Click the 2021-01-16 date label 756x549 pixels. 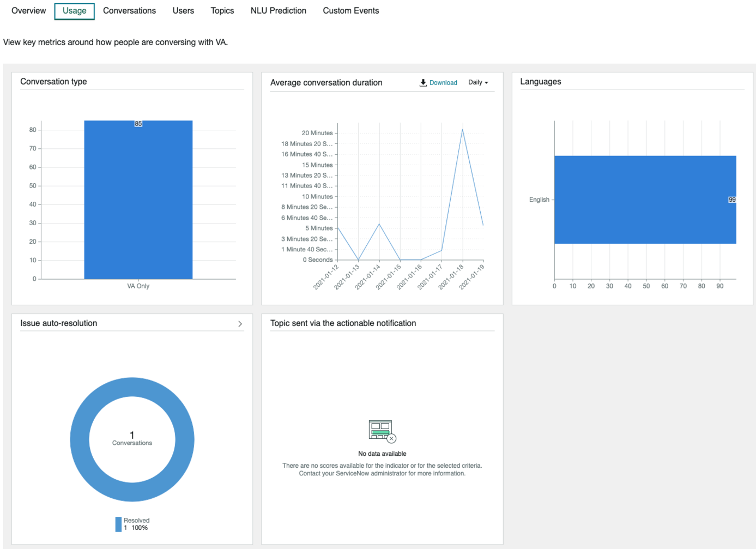tap(409, 276)
